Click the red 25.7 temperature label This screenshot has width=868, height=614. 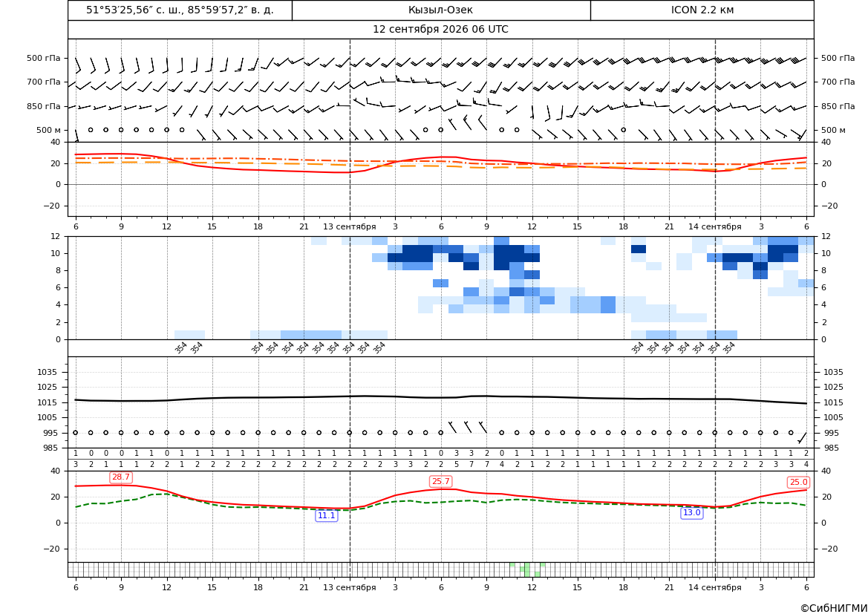pos(440,481)
